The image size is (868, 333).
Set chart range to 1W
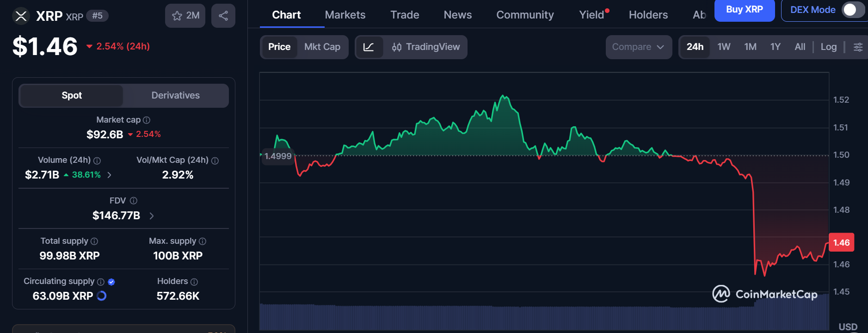click(x=724, y=47)
